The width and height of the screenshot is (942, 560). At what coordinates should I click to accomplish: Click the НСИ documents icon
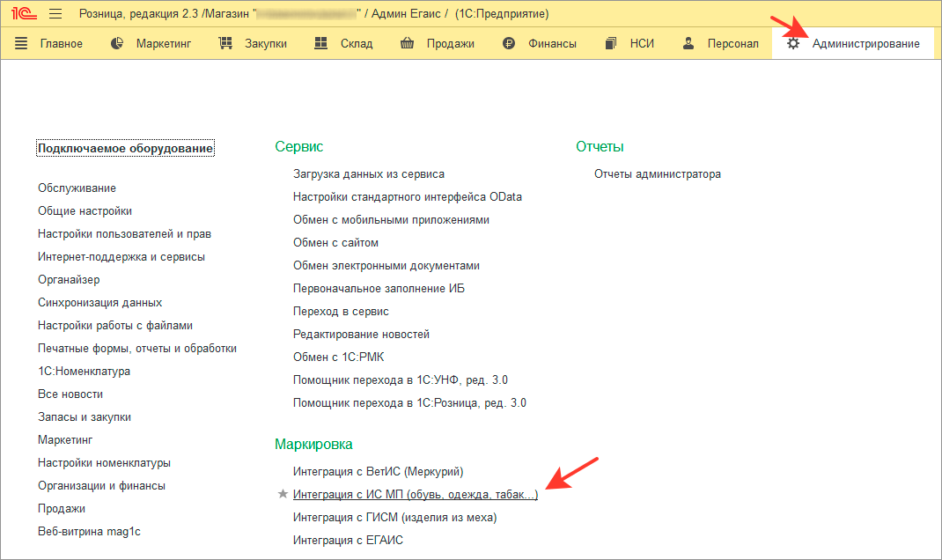610,43
